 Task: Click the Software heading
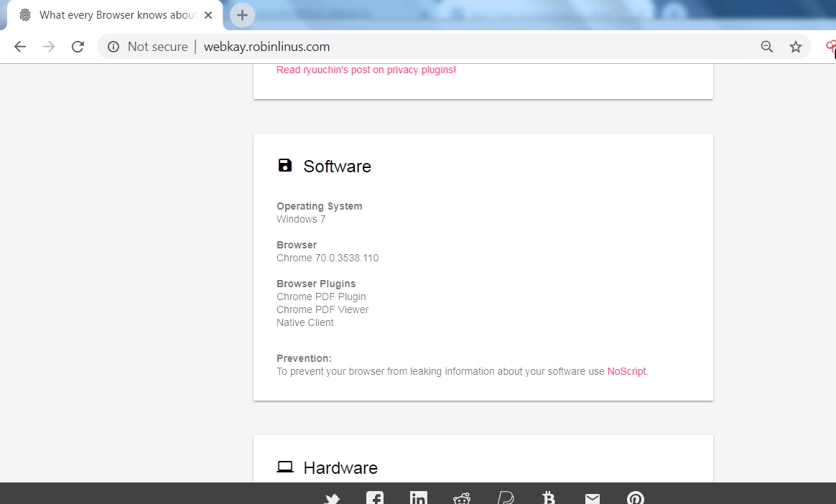pyautogui.click(x=337, y=167)
